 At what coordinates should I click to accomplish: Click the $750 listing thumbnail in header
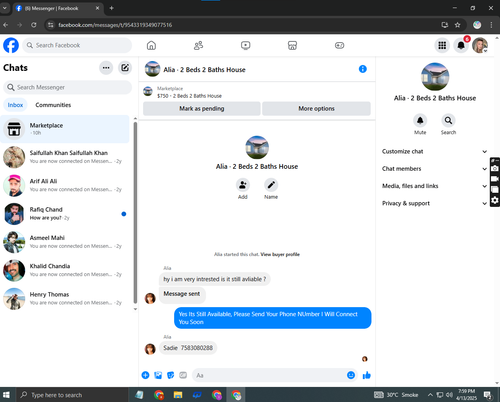(x=148, y=91)
